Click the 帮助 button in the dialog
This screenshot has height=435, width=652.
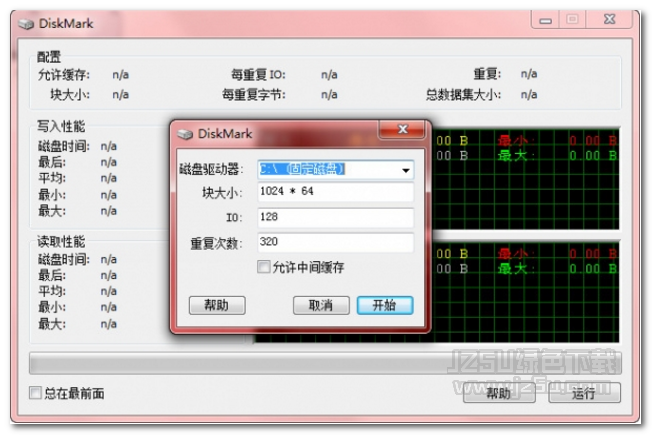217,305
